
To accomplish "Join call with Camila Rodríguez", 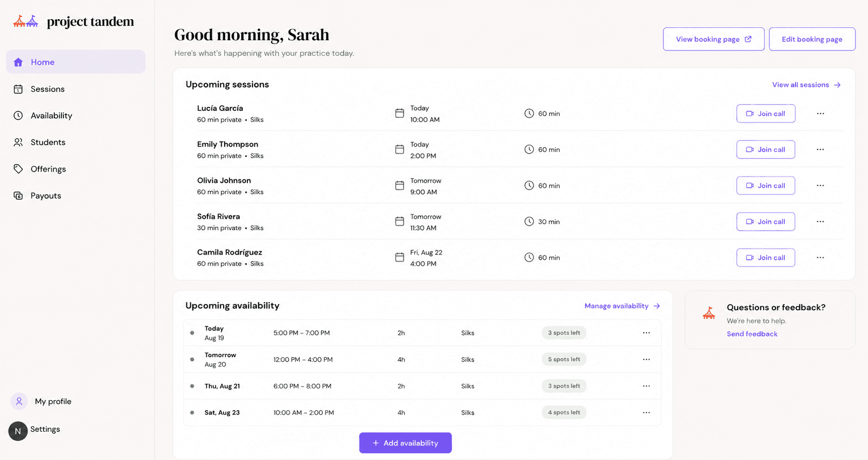I will [766, 257].
